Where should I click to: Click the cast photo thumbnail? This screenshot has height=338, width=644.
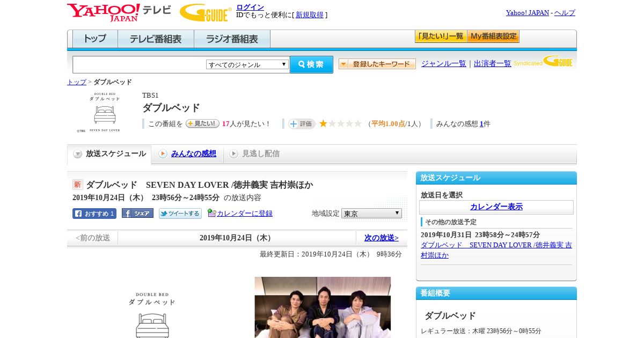tap(323, 307)
